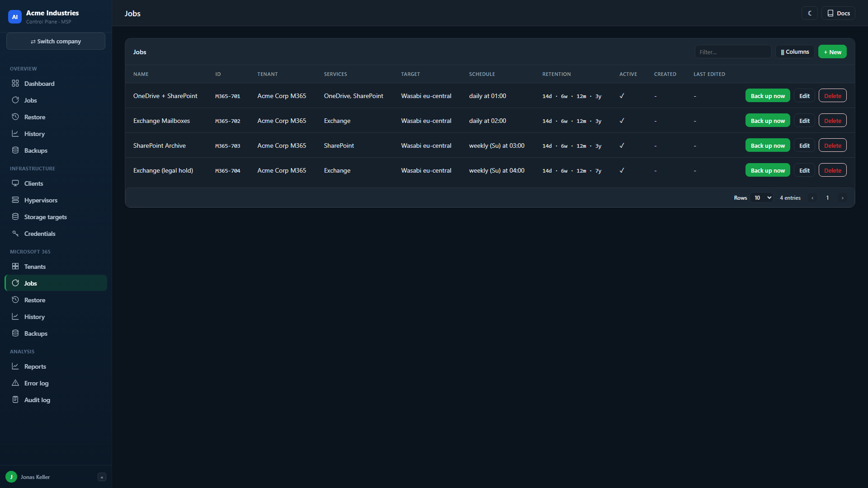
Task: Click the Audit log clipboard icon
Action: point(15,400)
